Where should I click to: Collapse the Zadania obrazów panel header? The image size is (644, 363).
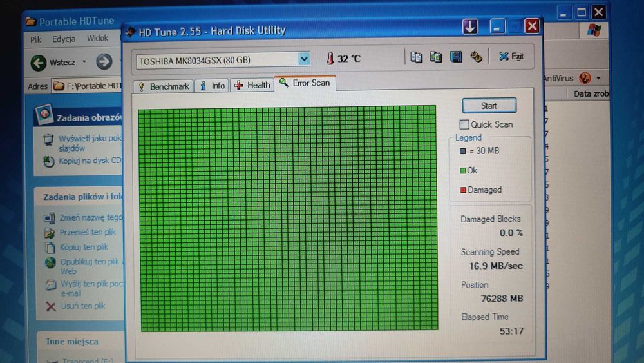[78, 116]
